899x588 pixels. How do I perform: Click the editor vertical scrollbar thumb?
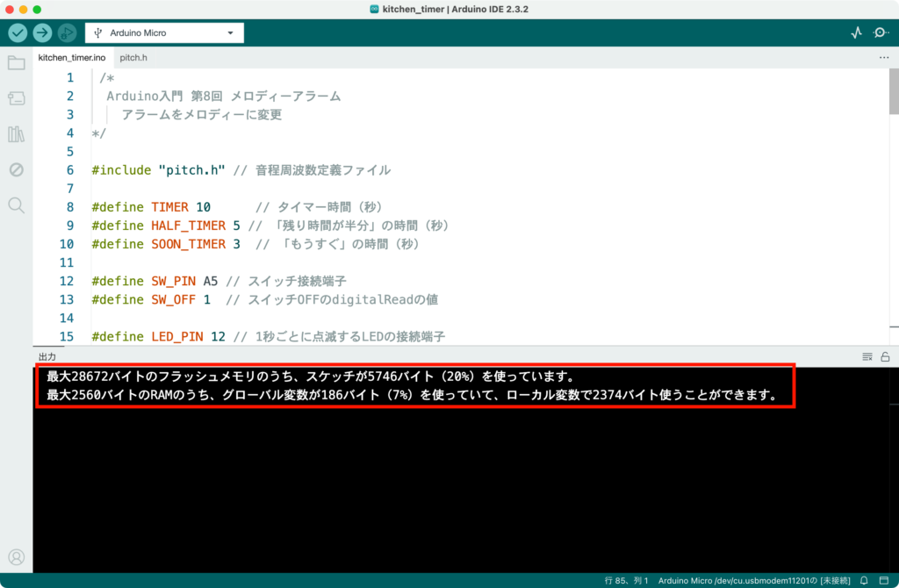pyautogui.click(x=894, y=91)
